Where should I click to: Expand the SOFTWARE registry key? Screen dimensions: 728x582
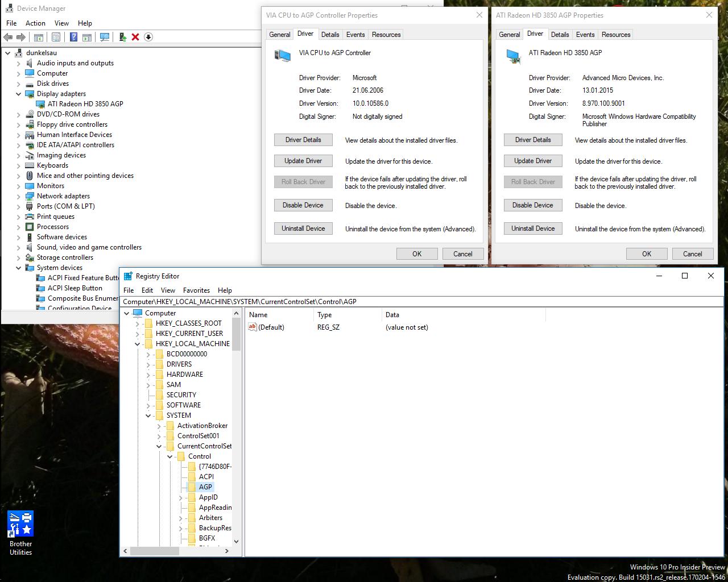coord(148,405)
